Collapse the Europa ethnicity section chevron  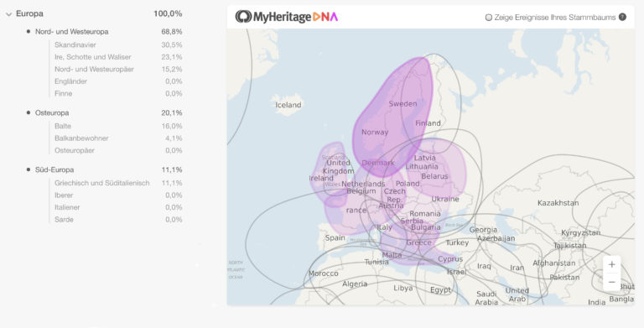pyautogui.click(x=8, y=14)
